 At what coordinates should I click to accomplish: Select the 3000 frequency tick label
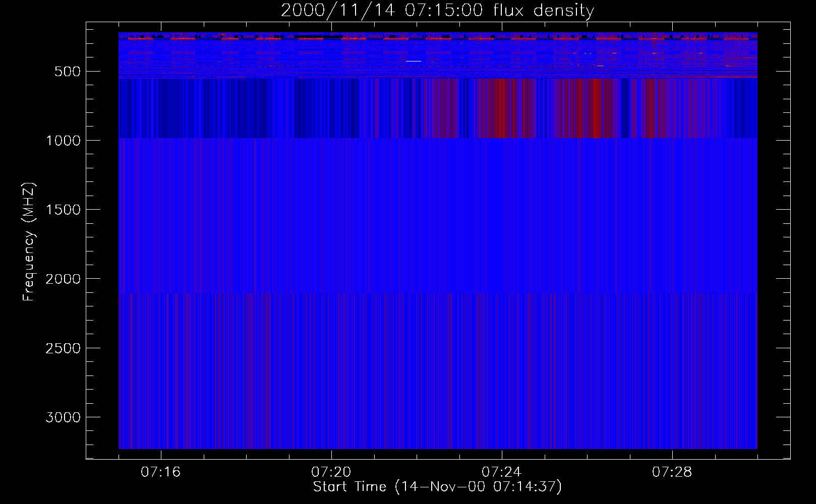coord(63,417)
